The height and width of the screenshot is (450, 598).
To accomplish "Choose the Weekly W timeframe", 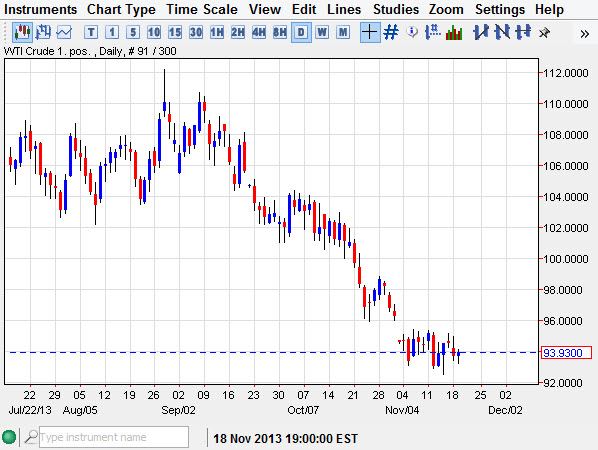I will tap(322, 32).
